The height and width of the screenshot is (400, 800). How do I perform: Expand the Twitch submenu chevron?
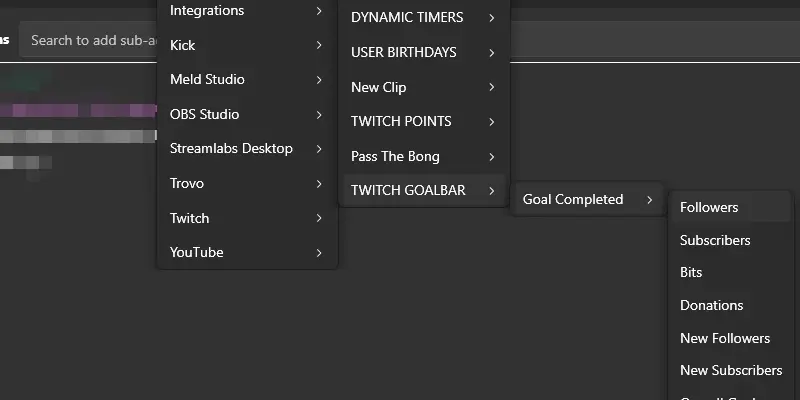(x=318, y=218)
